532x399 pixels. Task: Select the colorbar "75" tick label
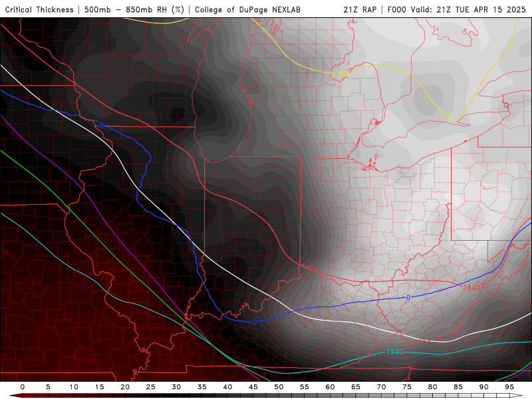tap(407, 387)
